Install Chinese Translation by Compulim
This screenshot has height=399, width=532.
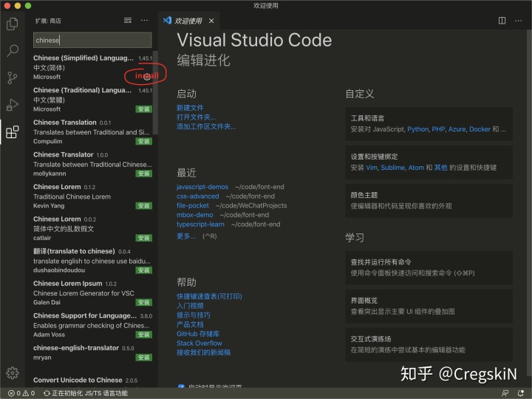coord(144,141)
